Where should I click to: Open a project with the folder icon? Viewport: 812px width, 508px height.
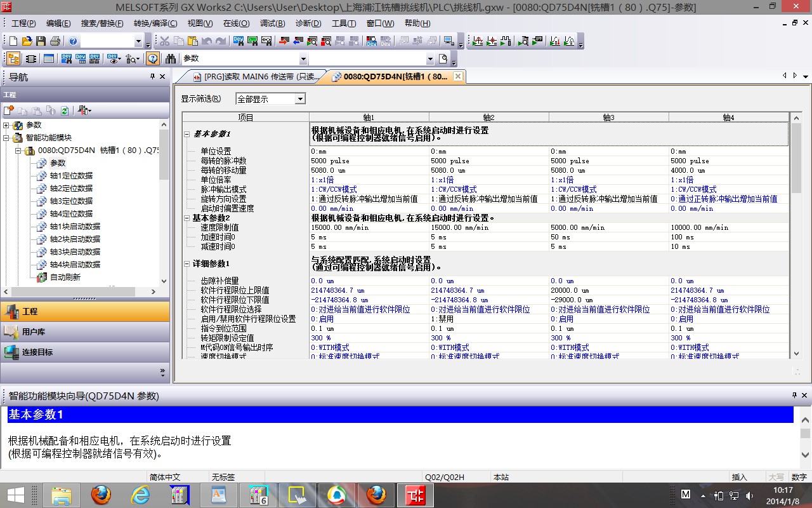pos(27,41)
